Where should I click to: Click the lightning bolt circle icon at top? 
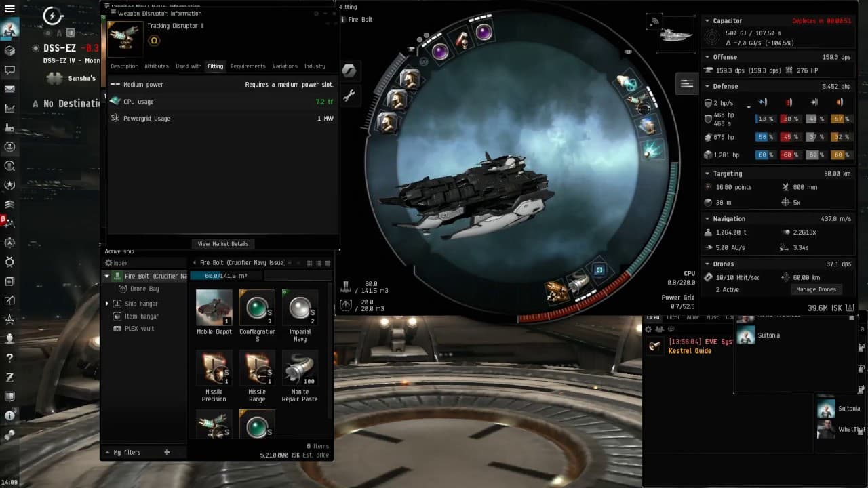click(x=53, y=16)
